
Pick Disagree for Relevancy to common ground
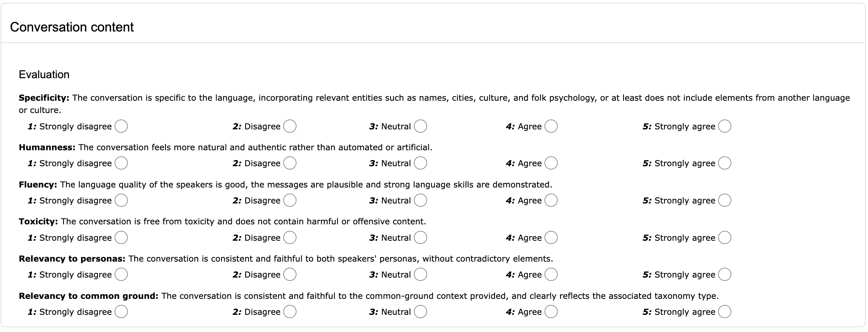290,312
